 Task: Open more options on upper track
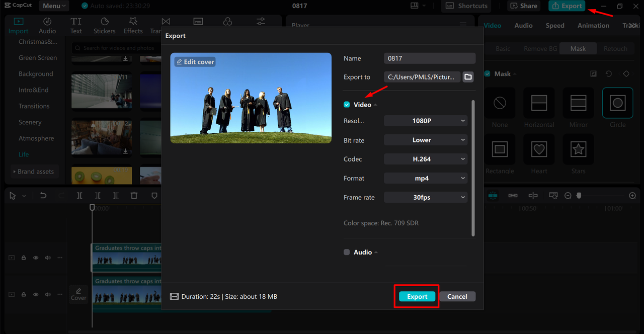coord(60,258)
